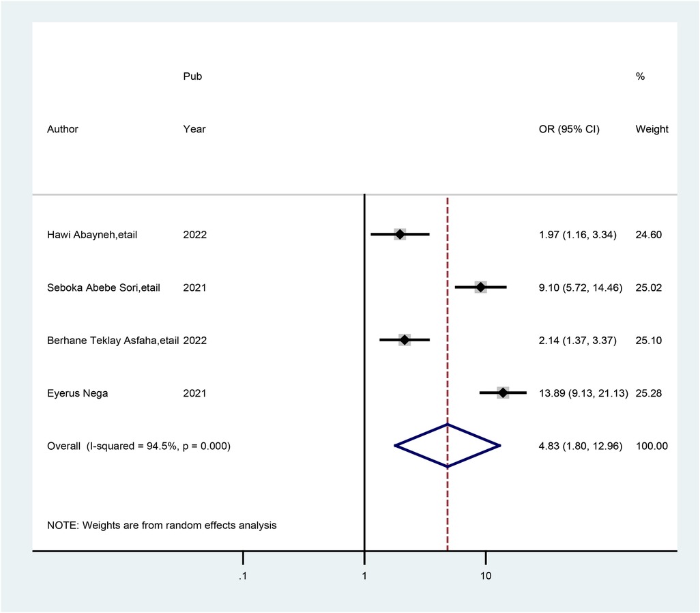Click the x-axis label '10'
Image resolution: width=700 pixels, height=613 pixels.
click(x=486, y=576)
